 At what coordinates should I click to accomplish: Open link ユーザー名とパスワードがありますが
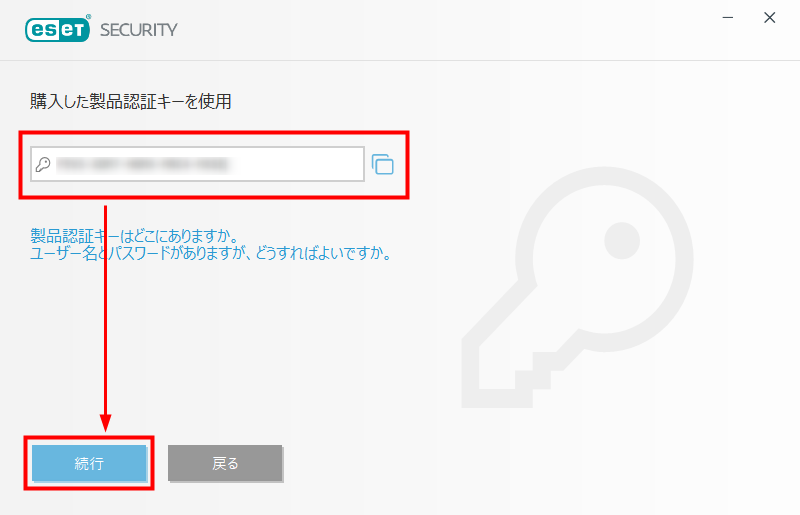[x=138, y=253]
